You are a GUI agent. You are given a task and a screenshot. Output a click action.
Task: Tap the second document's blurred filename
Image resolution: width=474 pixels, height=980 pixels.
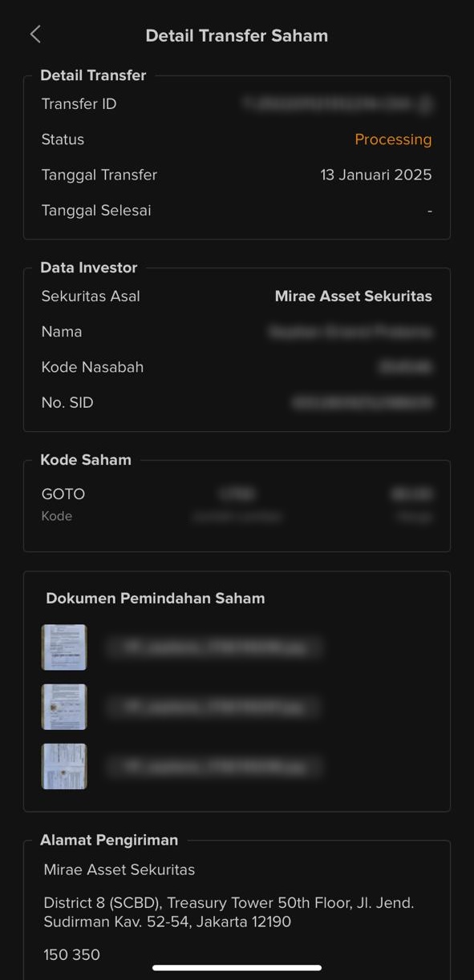click(214, 707)
